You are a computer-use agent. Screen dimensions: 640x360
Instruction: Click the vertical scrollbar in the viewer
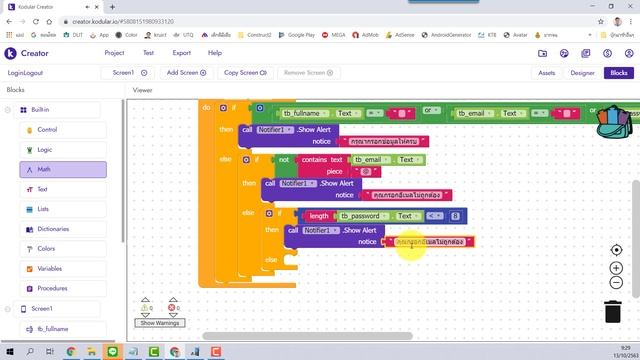tap(636, 238)
